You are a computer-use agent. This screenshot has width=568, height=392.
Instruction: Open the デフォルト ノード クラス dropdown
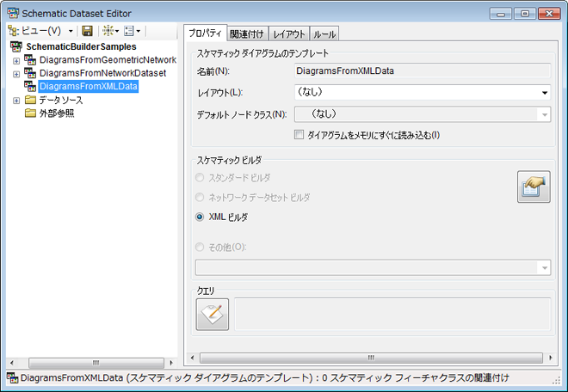(x=423, y=114)
